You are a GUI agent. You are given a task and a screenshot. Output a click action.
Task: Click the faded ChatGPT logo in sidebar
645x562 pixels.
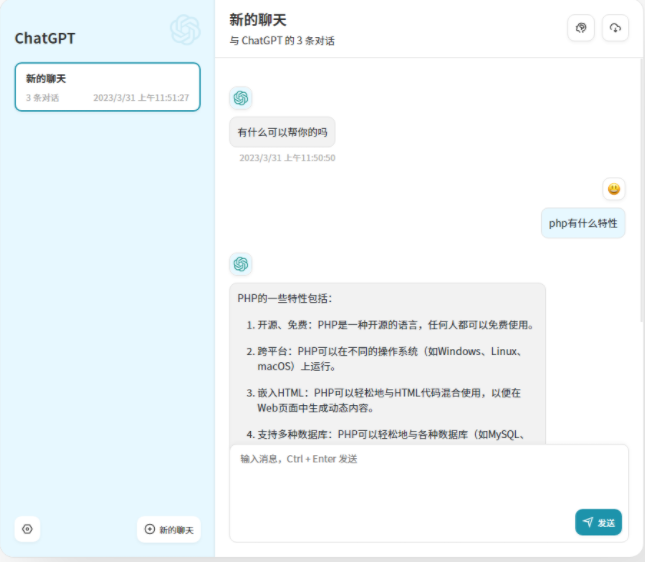[x=185, y=30]
